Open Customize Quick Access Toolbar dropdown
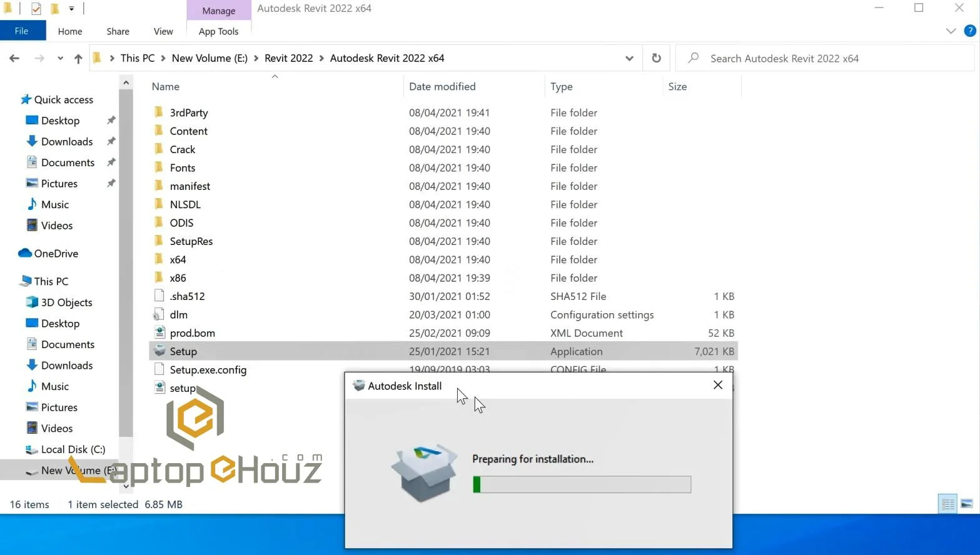 point(71,9)
